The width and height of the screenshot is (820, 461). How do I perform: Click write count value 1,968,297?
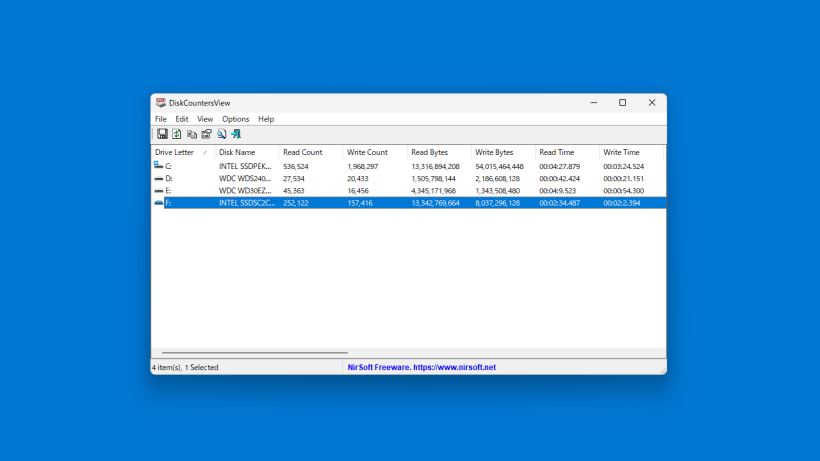point(362,166)
